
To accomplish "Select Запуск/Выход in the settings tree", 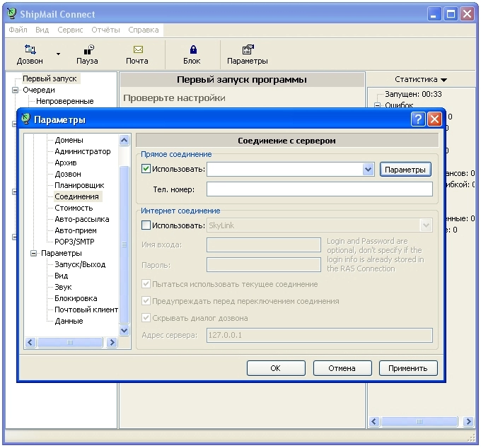I will click(x=80, y=264).
